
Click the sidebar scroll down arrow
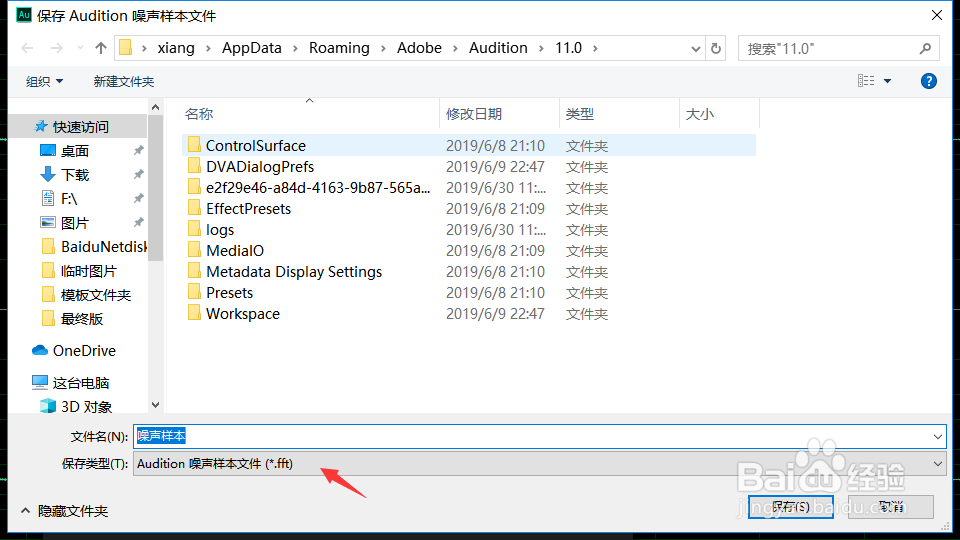click(x=156, y=405)
